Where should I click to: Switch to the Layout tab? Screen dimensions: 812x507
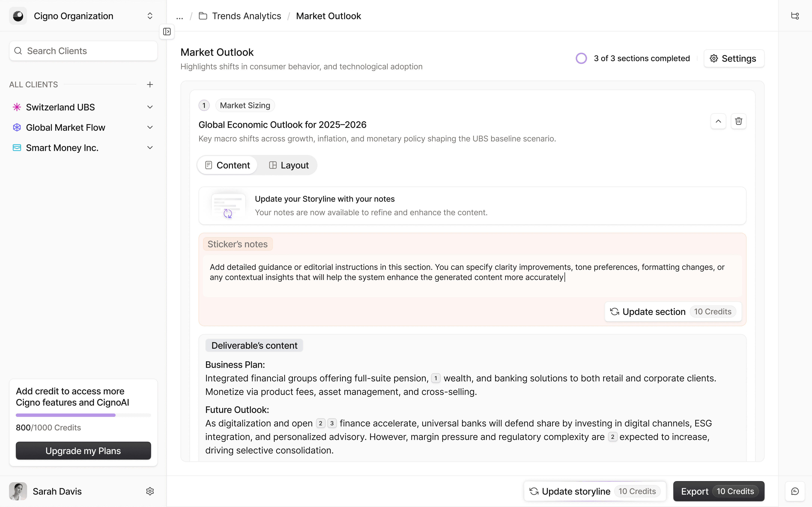tap(289, 165)
